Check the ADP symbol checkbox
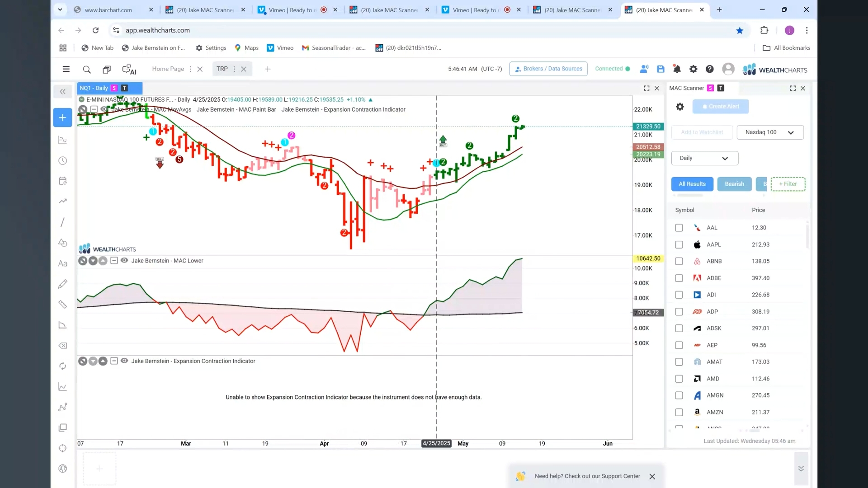 point(679,312)
